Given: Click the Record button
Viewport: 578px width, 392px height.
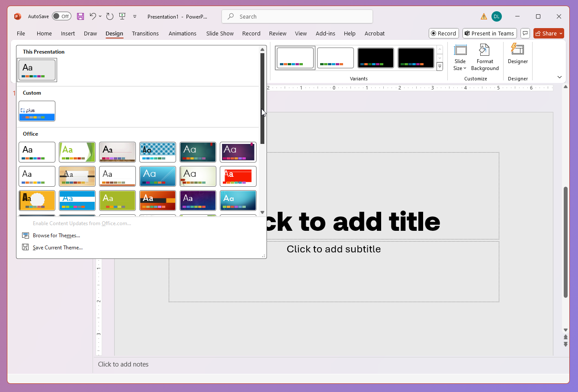Looking at the screenshot, I should 443,33.
